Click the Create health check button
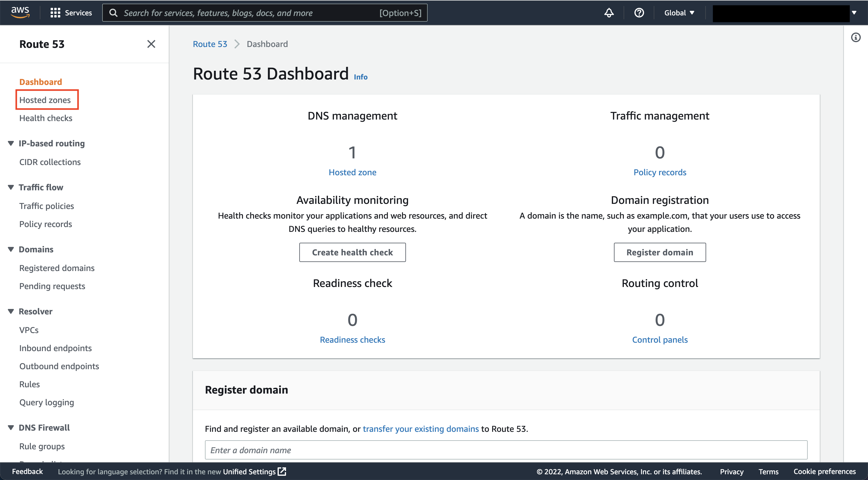Image resolution: width=868 pixels, height=480 pixels. pos(352,252)
